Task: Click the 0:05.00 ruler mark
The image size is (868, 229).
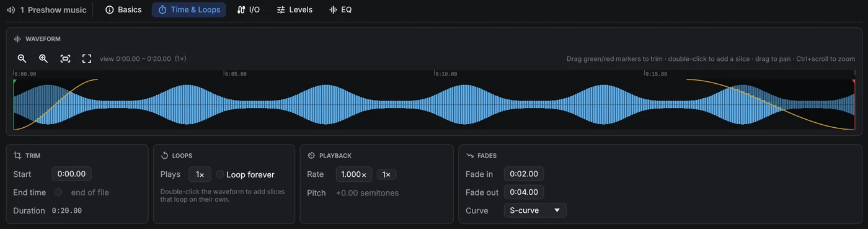Action: 236,74
